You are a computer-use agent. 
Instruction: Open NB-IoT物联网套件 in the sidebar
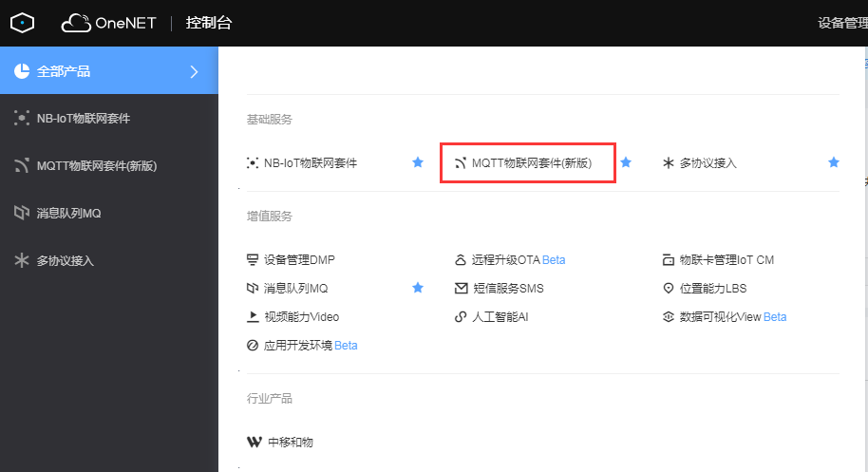point(83,118)
